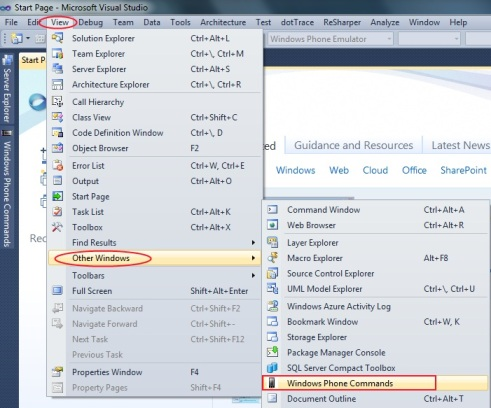Click the Class View icon
Viewport: 491px width, 408px height.
[57, 117]
